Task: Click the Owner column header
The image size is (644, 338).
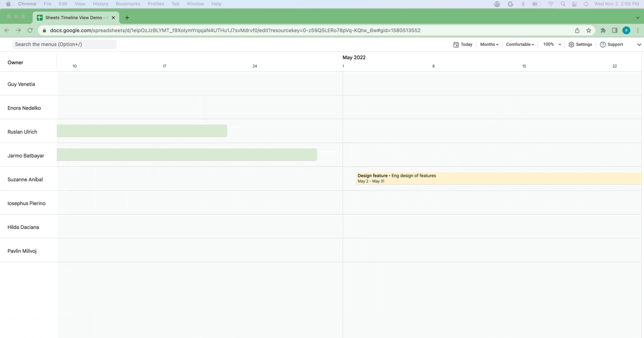Action: click(16, 62)
